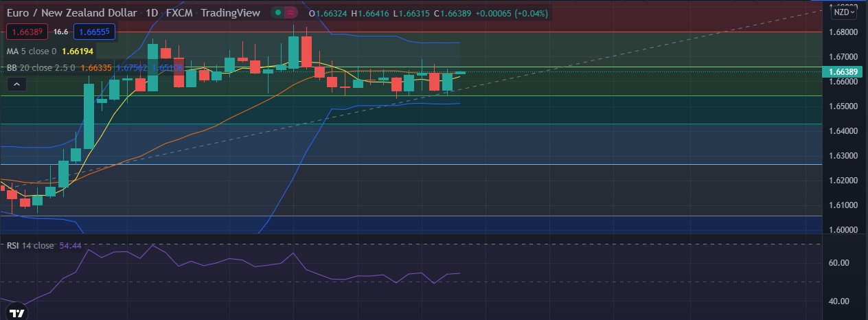
Task: Click the 1.61000 price scale label
Action: 843,205
